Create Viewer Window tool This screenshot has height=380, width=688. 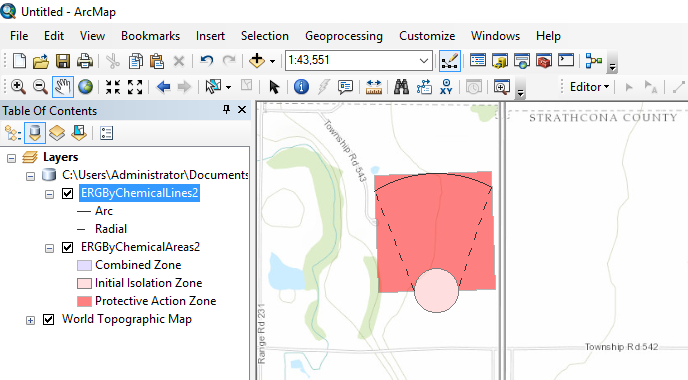[x=502, y=87]
